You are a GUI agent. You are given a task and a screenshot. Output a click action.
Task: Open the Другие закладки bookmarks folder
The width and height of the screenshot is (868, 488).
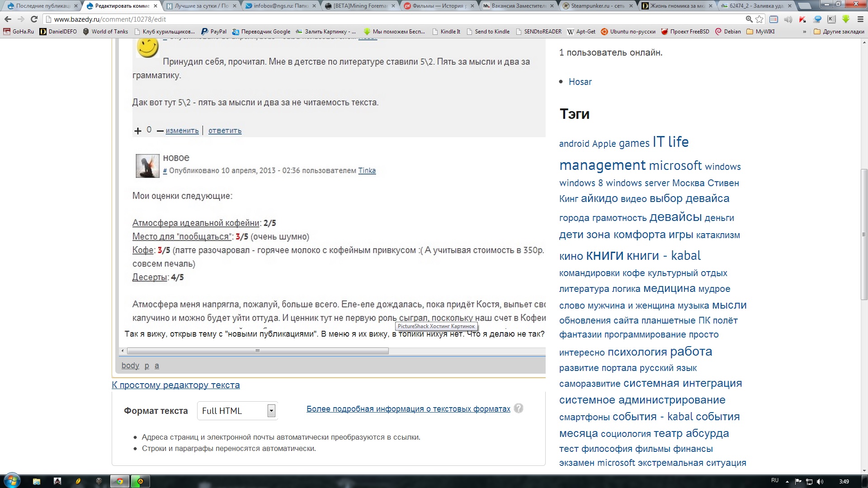click(x=839, y=32)
